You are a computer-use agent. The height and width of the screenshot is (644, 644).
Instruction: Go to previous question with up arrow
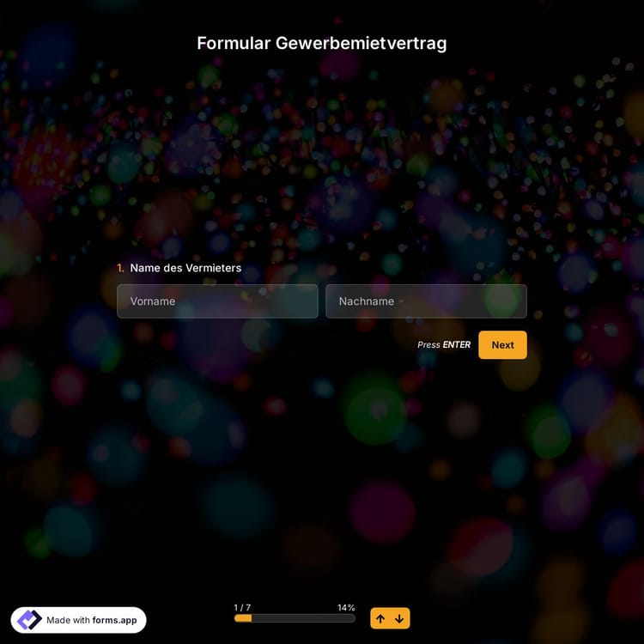(380, 618)
